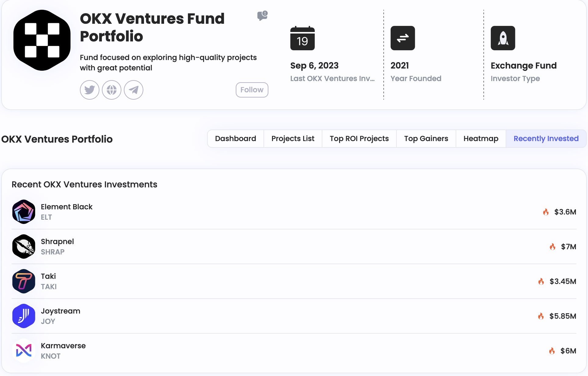Click the Follow button

(252, 90)
